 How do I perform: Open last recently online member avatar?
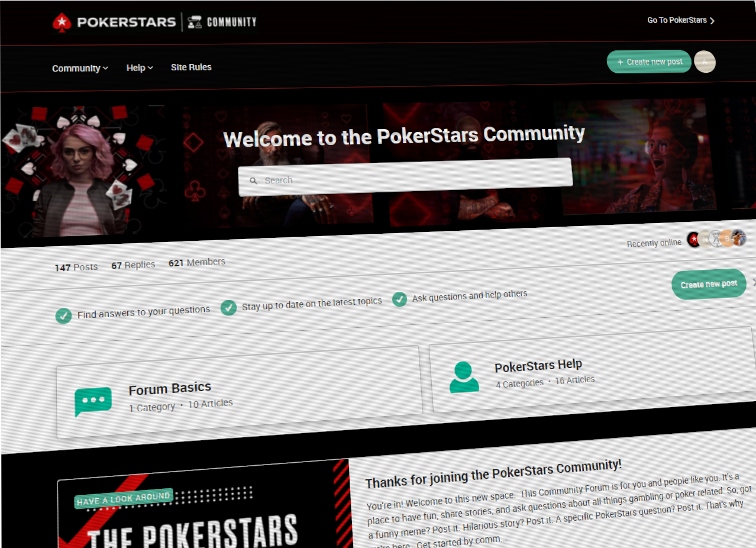[x=738, y=238]
